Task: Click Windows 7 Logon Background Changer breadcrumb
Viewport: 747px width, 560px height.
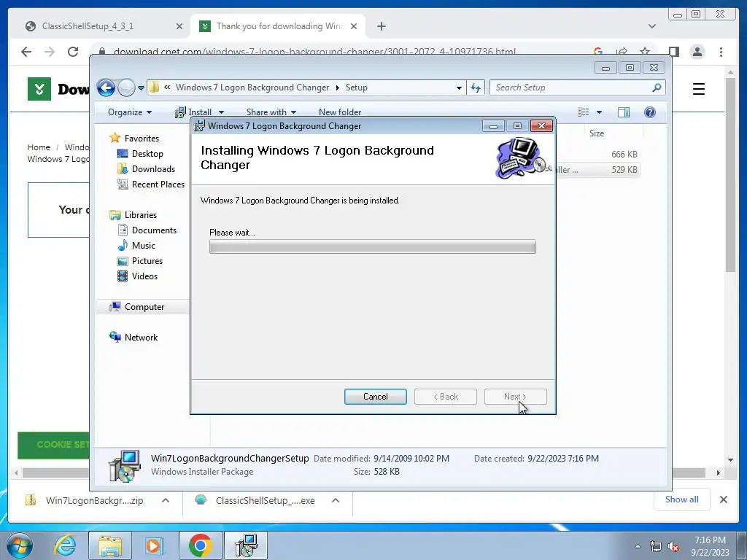Action: point(252,87)
